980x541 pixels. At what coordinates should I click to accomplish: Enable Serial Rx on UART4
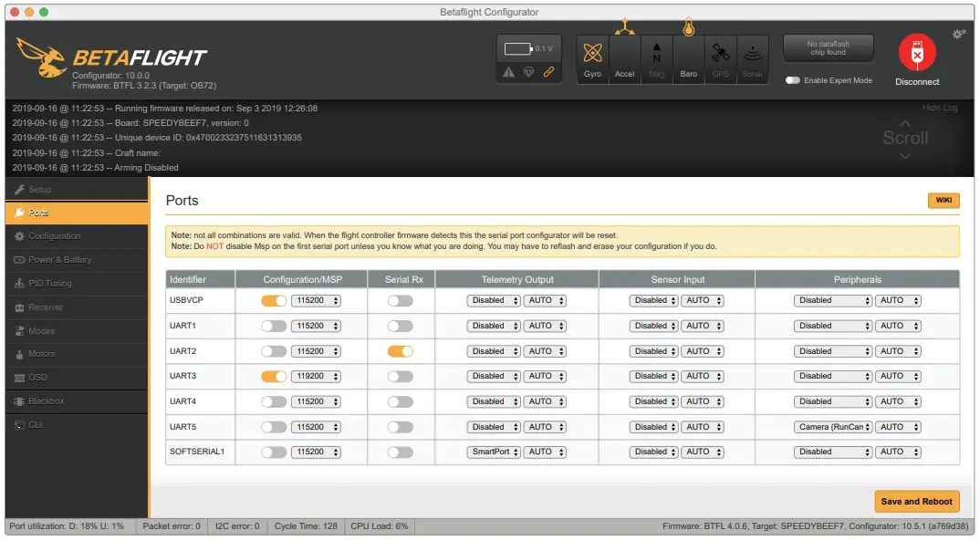pyautogui.click(x=400, y=402)
